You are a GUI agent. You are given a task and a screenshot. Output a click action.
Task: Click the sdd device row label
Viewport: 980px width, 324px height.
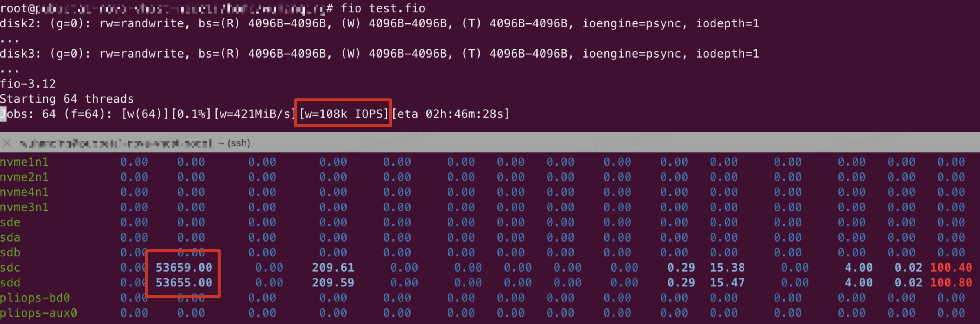pos(10,283)
